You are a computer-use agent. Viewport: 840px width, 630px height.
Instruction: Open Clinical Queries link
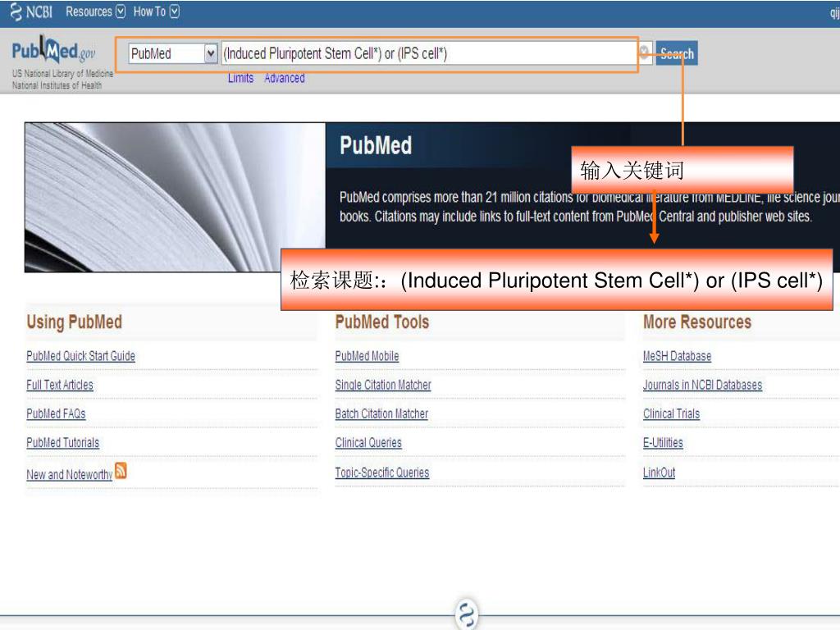click(368, 443)
